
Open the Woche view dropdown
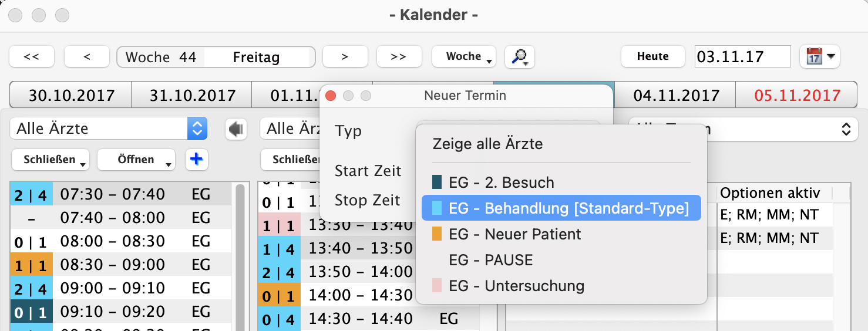(x=464, y=57)
